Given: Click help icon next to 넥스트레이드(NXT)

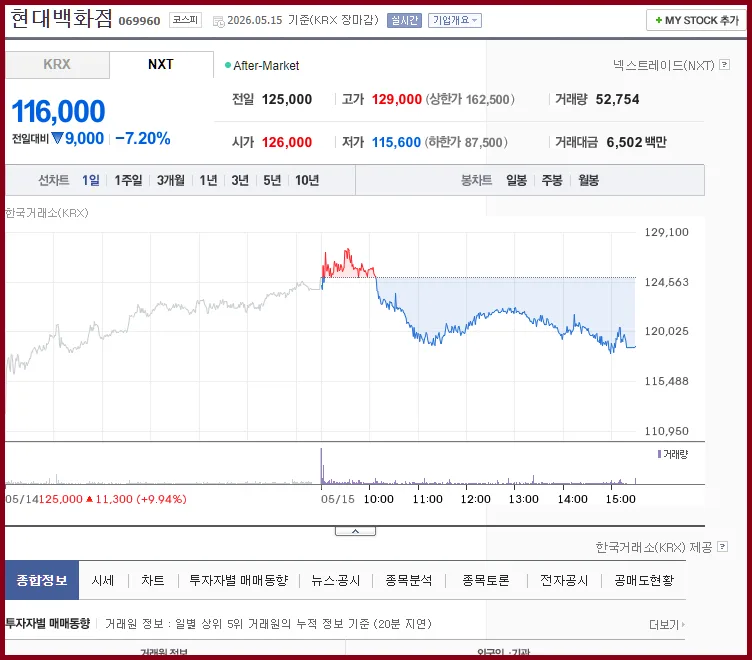Looking at the screenshot, I should 725,64.
